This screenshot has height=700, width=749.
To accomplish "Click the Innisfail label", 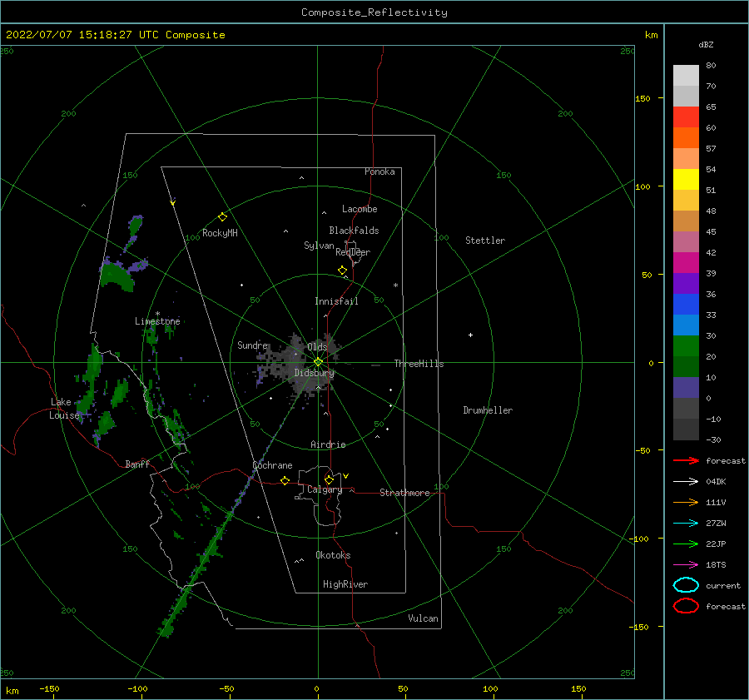I will tap(336, 301).
